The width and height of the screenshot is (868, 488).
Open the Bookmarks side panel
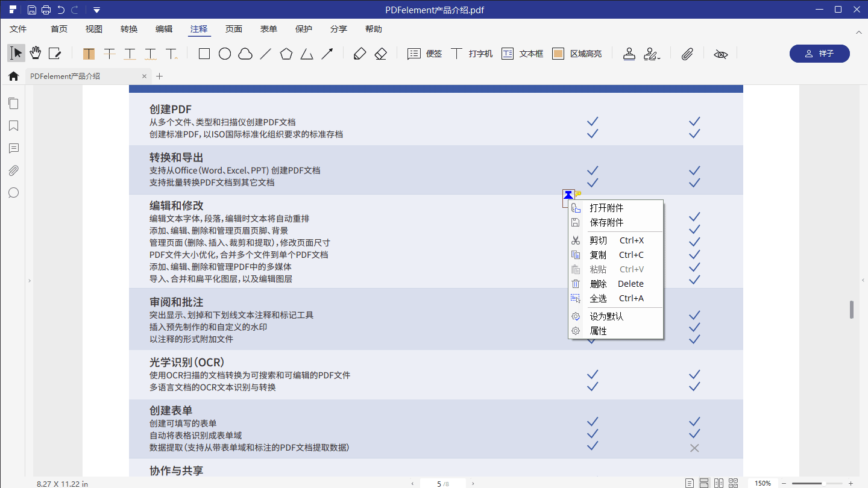point(13,126)
